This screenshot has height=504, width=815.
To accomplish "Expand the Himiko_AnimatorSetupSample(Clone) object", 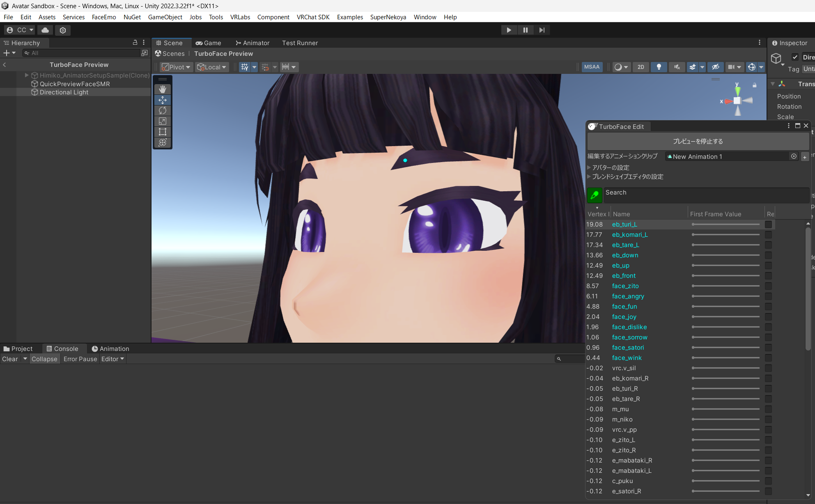I will (27, 75).
